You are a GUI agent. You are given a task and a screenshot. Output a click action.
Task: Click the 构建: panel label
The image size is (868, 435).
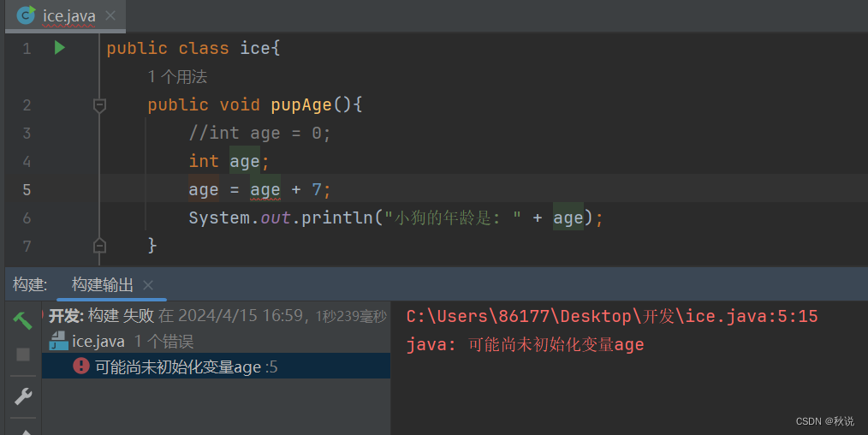click(x=30, y=285)
